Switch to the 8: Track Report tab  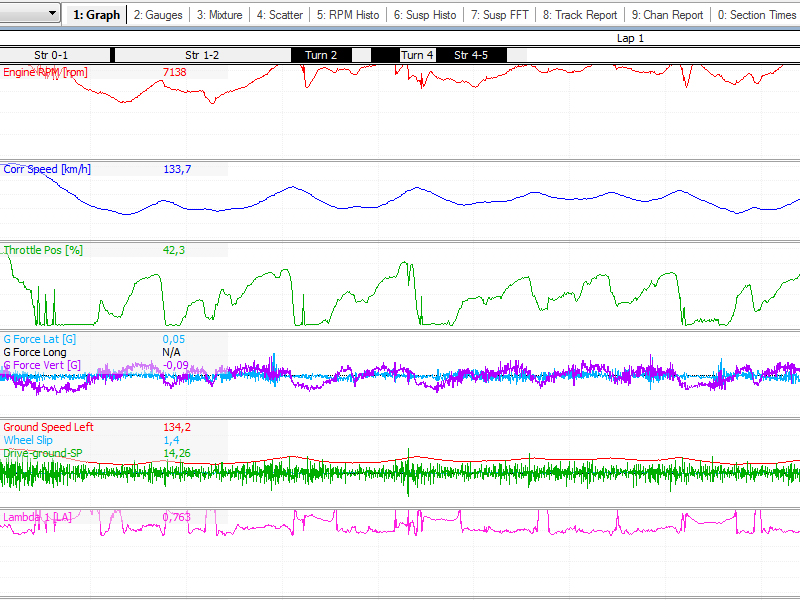580,15
